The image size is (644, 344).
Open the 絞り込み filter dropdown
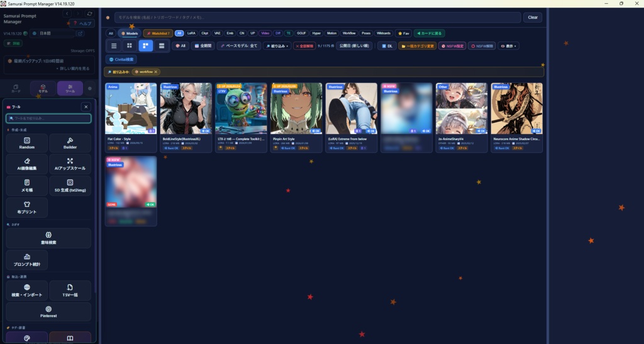[x=277, y=46]
